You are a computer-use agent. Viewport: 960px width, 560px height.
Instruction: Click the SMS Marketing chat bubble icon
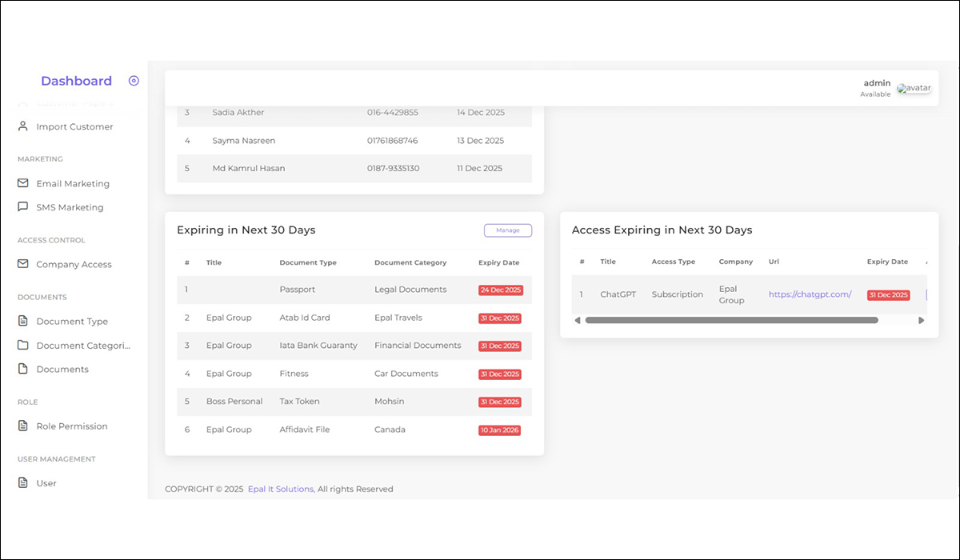point(22,207)
